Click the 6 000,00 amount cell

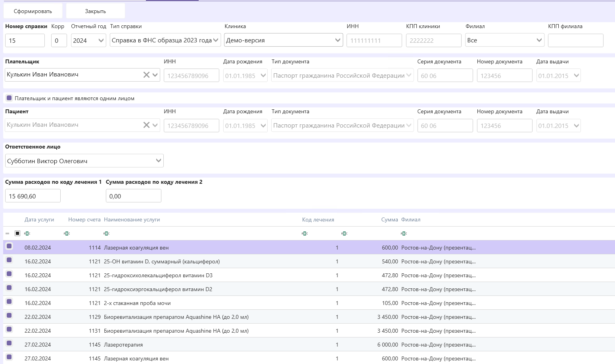[388, 345]
